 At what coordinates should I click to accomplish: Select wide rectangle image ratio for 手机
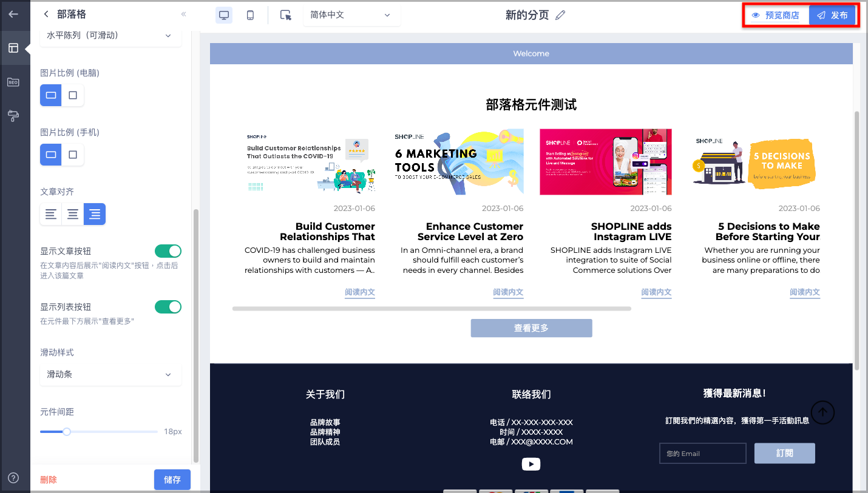pos(51,155)
